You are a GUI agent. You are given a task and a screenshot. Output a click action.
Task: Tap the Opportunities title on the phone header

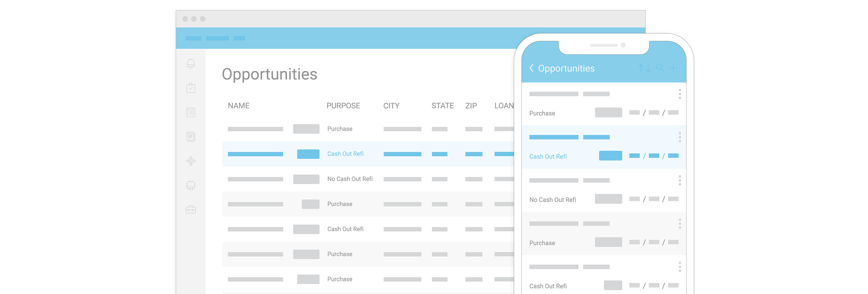[566, 69]
